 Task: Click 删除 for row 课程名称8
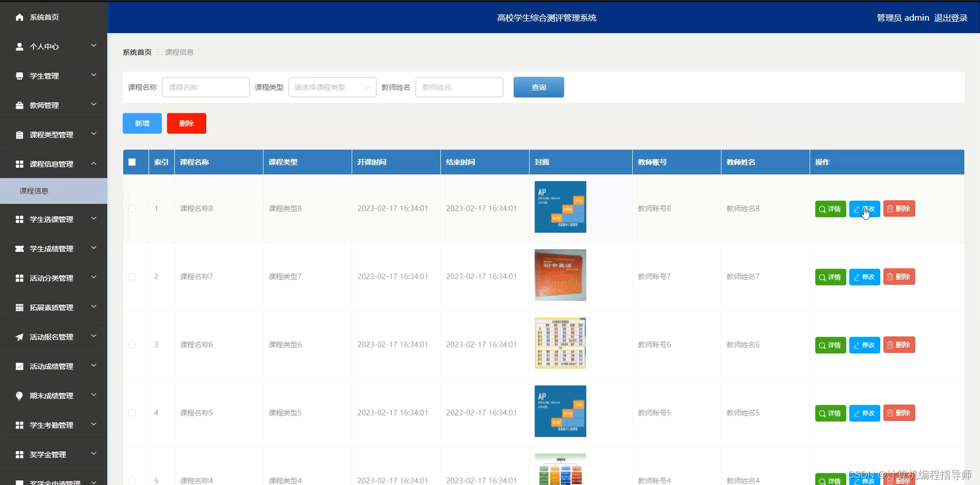(x=899, y=209)
